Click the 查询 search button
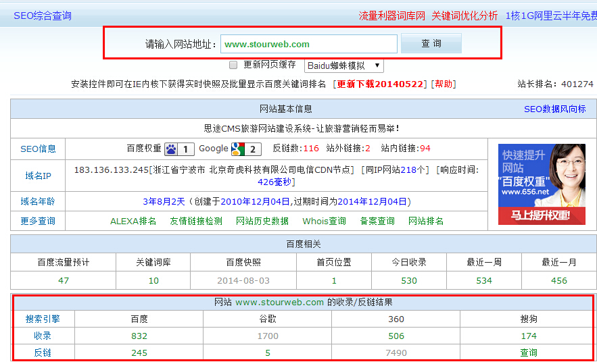This screenshot has height=364, width=597. coord(431,44)
